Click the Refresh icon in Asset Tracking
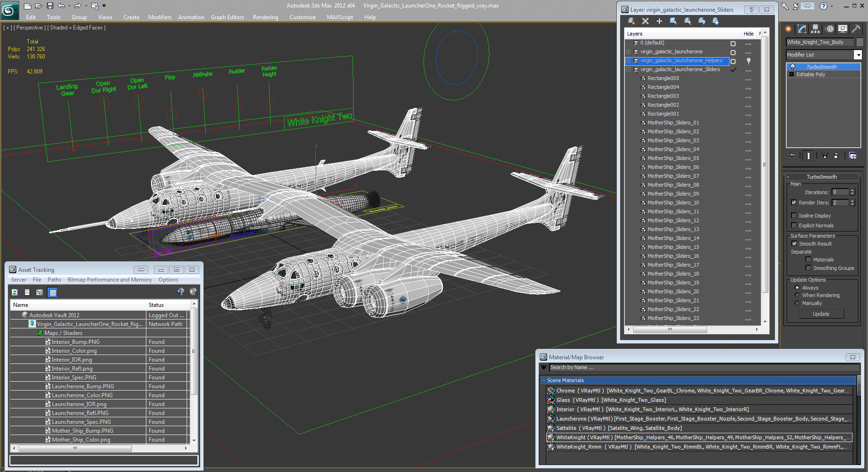 15,292
